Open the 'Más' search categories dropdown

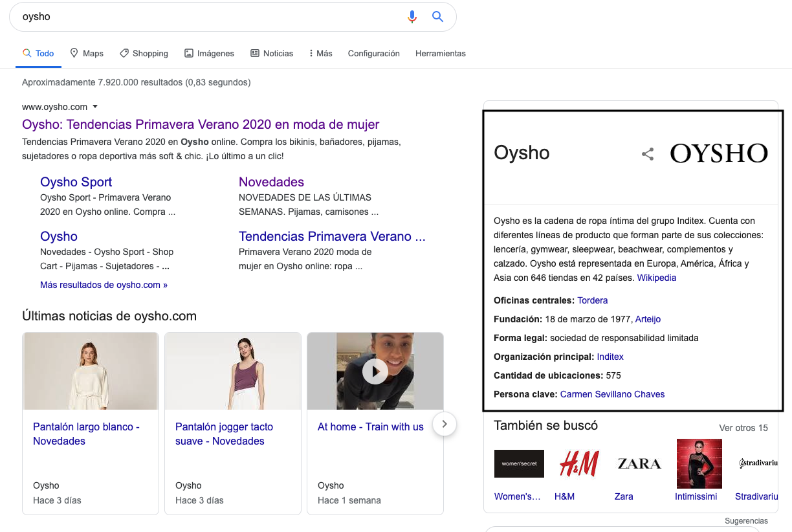[320, 53]
